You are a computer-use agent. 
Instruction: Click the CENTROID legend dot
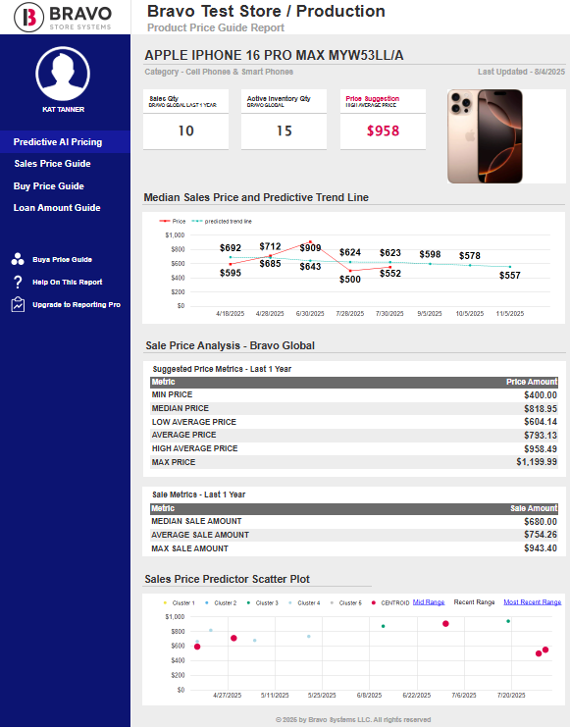pos(373,602)
